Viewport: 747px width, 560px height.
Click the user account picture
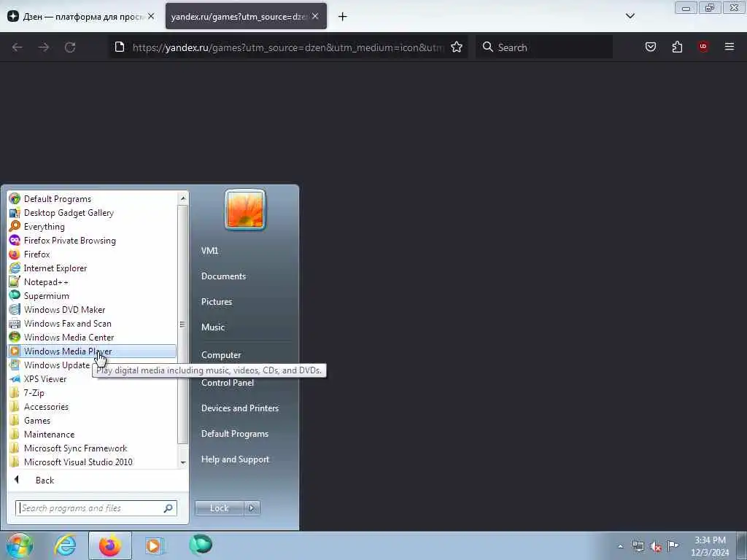click(245, 209)
